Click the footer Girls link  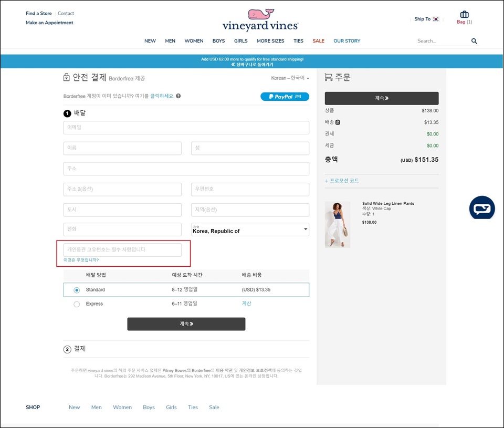(x=171, y=407)
